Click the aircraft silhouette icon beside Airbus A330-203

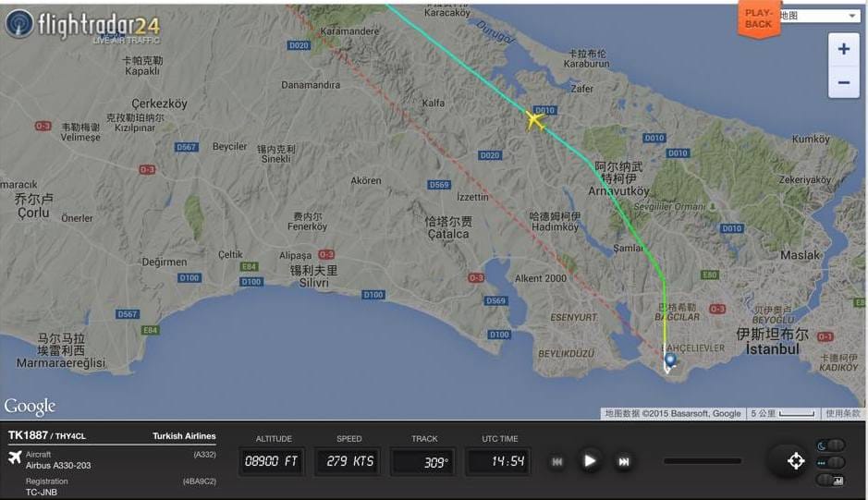15,457
